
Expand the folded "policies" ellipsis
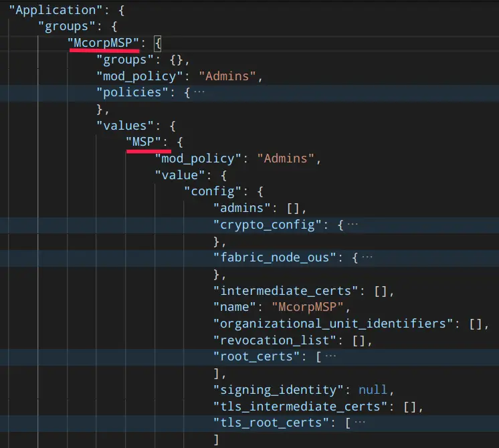point(199,92)
